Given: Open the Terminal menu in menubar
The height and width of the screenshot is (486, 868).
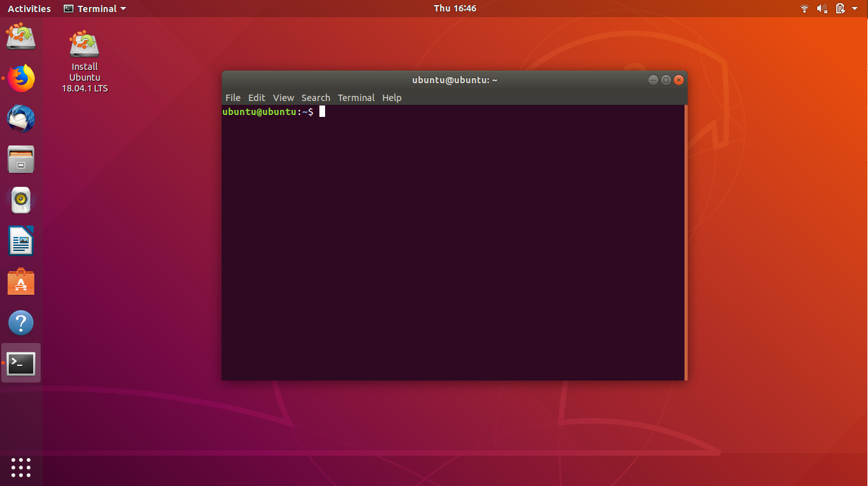Looking at the screenshot, I should (356, 97).
